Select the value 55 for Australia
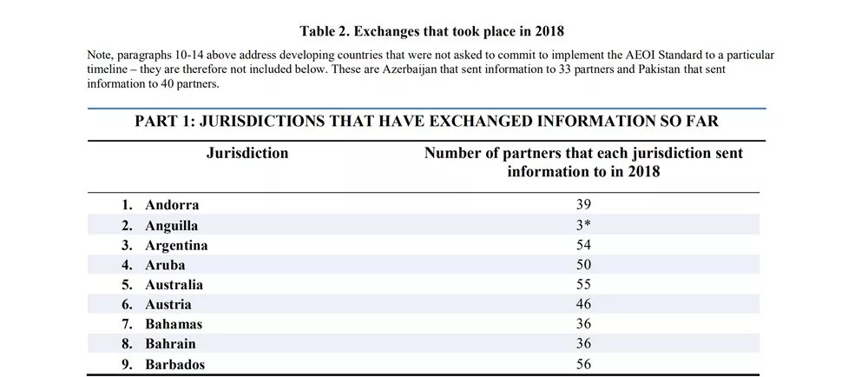 pyautogui.click(x=583, y=285)
